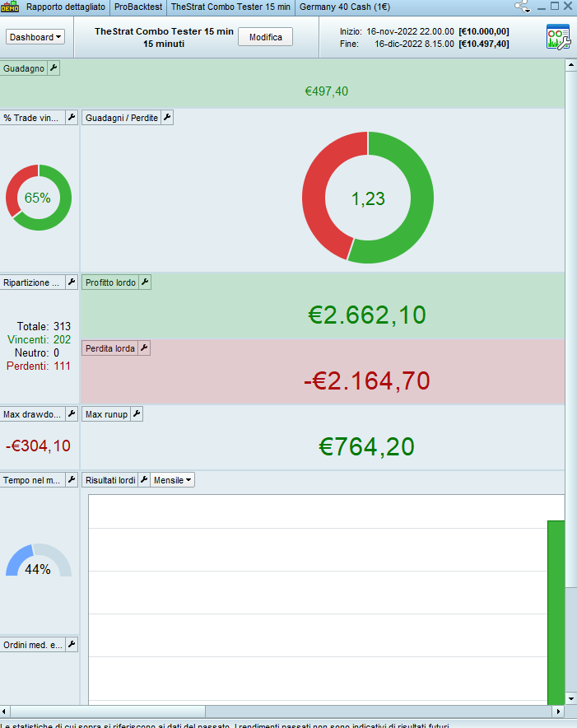Click the horizontal scrollbar thumb
This screenshot has width=577, height=728.
[x=108, y=712]
